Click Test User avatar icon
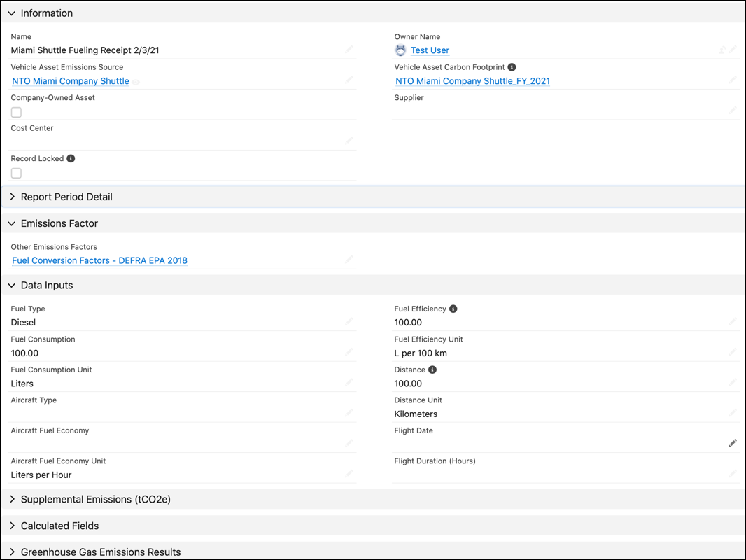Screen dimensions: 746x560 (x=400, y=50)
